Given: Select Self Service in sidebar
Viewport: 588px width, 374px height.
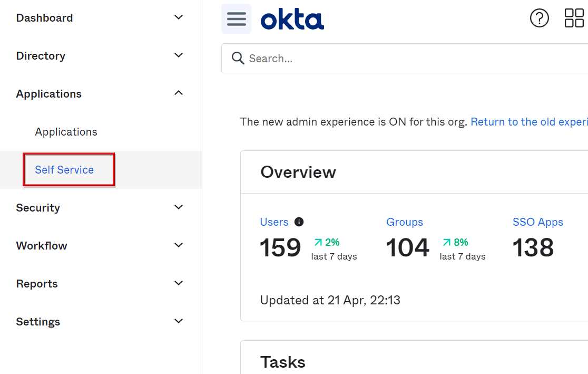Looking at the screenshot, I should click(64, 170).
